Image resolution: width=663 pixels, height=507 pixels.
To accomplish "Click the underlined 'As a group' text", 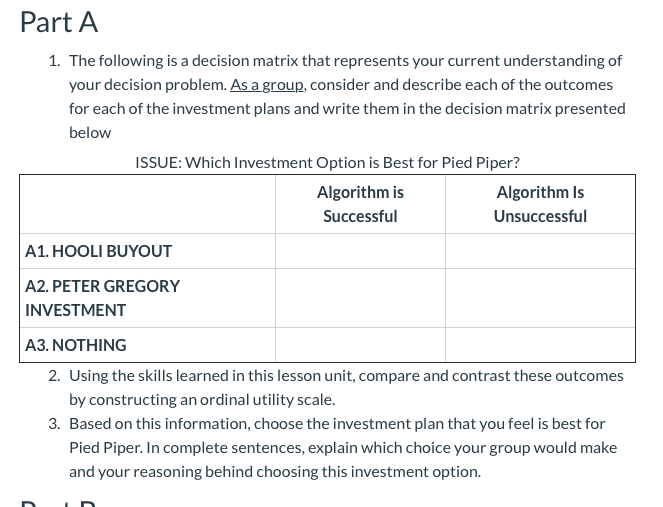I will click(267, 85).
